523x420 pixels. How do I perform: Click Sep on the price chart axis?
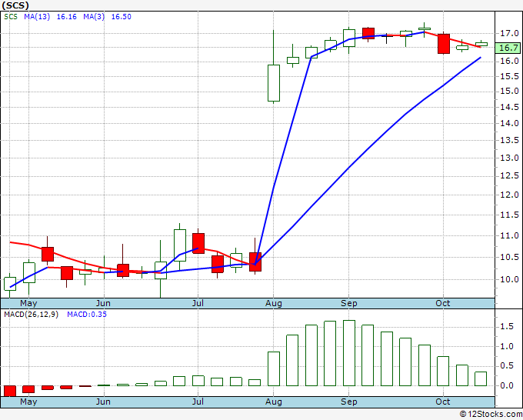coord(349,303)
